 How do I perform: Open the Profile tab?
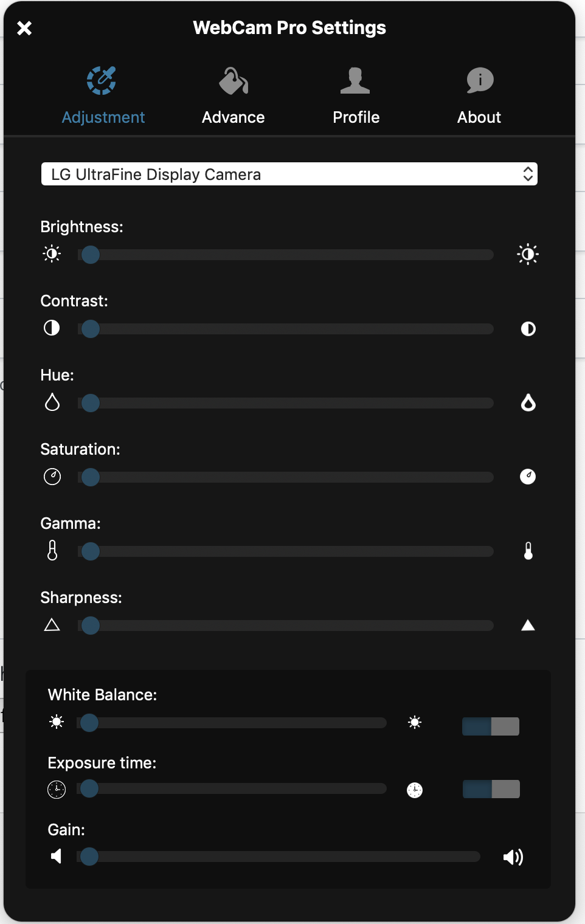coord(356,95)
